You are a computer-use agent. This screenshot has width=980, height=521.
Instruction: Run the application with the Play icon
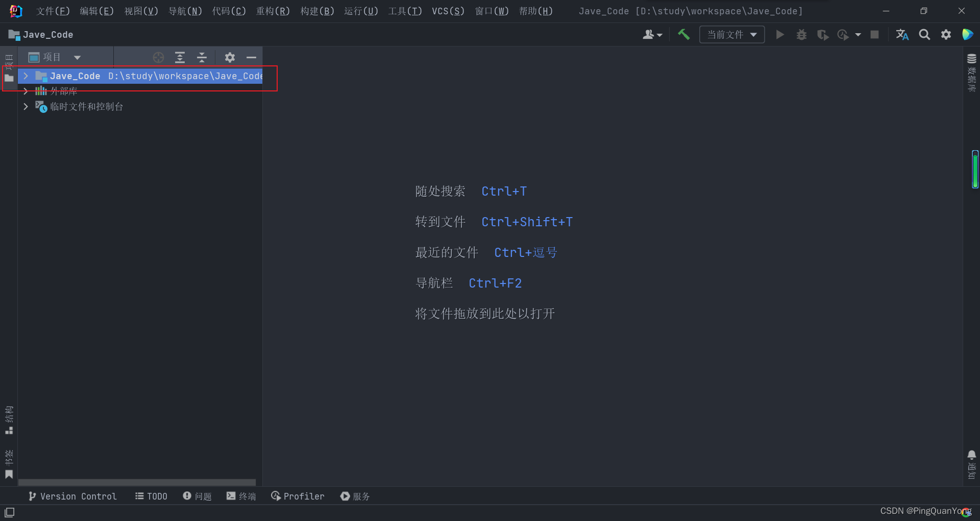point(780,34)
